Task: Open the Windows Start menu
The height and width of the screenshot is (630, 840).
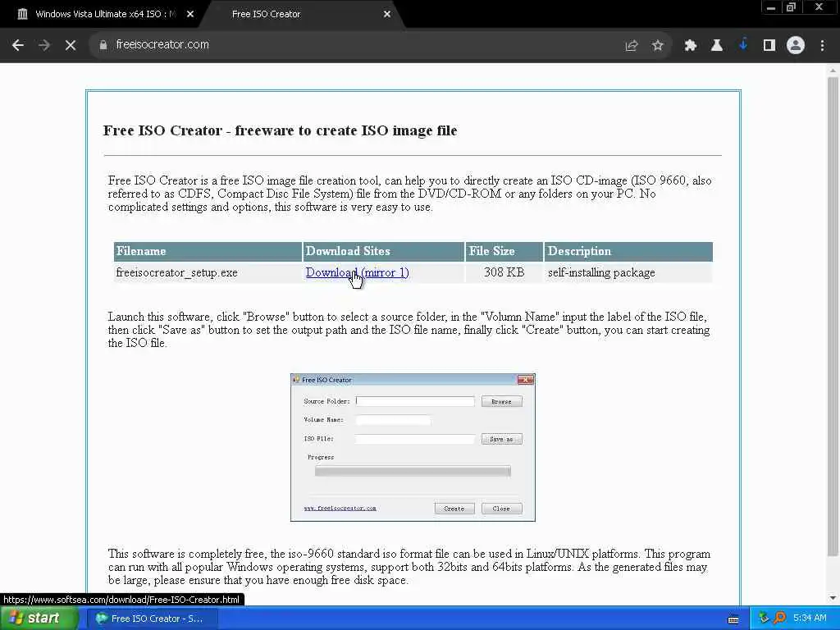Action: [39, 619]
